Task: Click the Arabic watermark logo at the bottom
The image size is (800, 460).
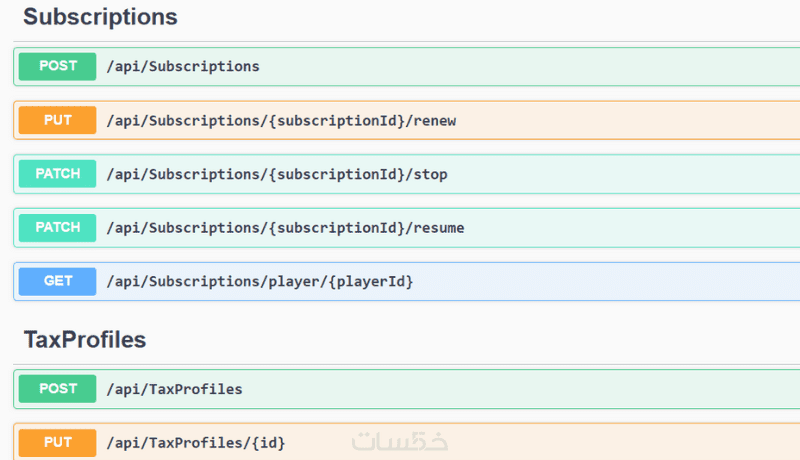Action: [x=400, y=441]
